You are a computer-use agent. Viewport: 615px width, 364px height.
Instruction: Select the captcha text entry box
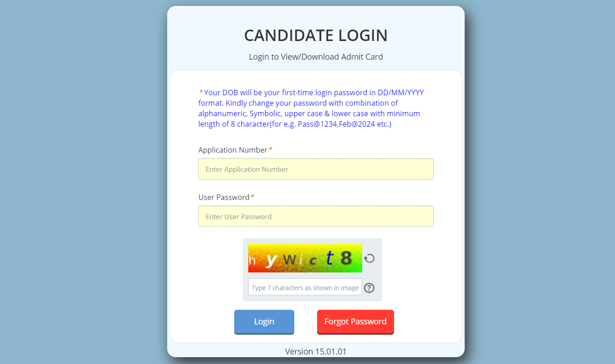click(x=305, y=287)
